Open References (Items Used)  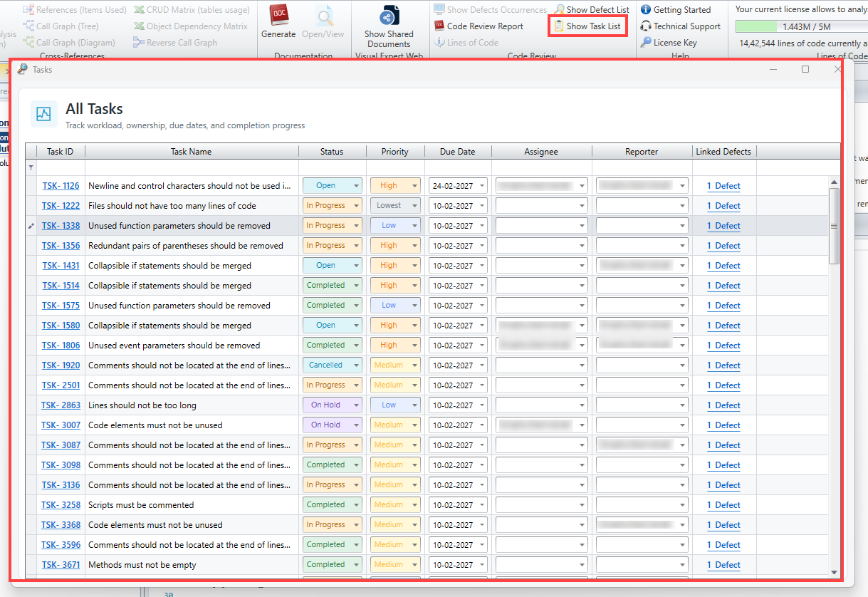75,10
